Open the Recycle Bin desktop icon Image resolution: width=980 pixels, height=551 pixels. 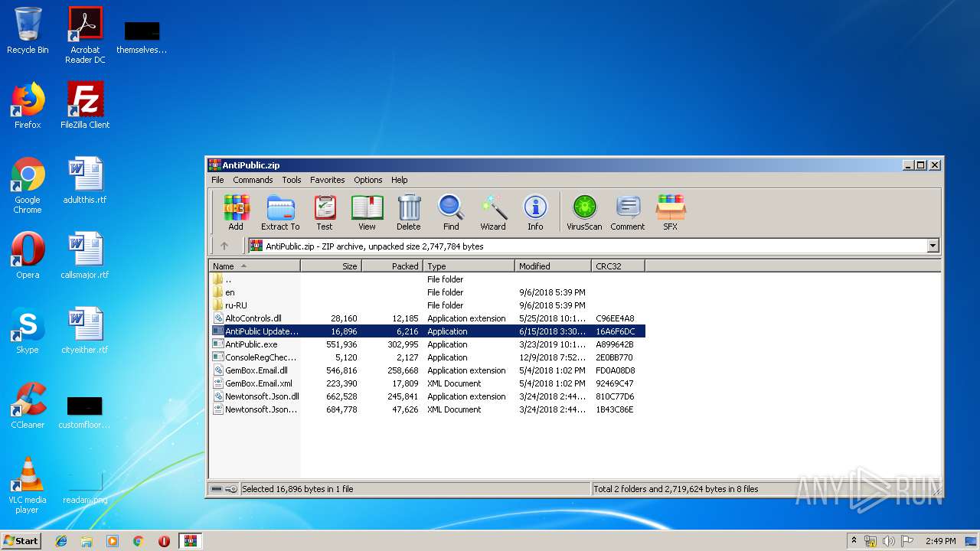(28, 31)
